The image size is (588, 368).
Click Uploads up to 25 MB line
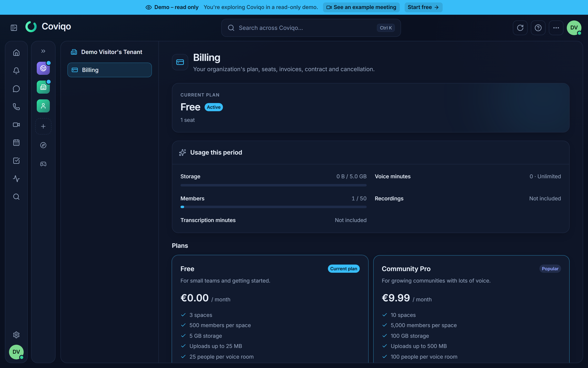(216, 346)
